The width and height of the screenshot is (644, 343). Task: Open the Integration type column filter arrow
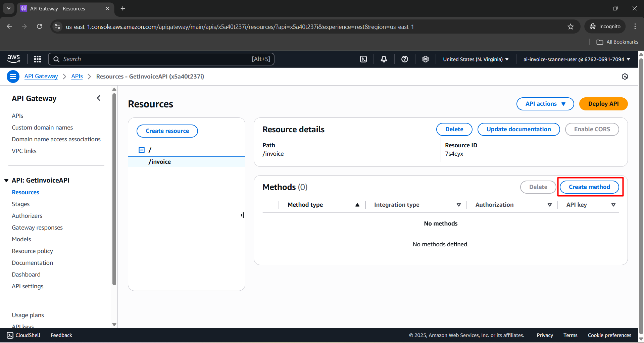(x=458, y=205)
